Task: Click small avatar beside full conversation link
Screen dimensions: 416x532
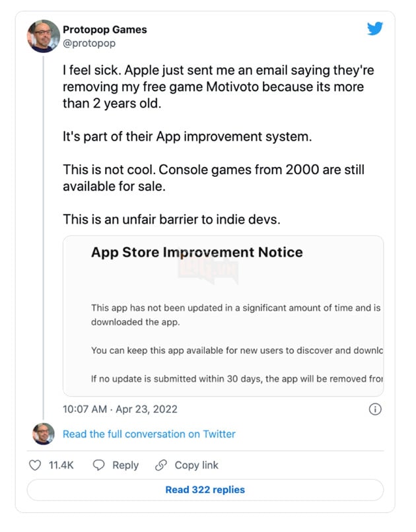Action: [43, 434]
